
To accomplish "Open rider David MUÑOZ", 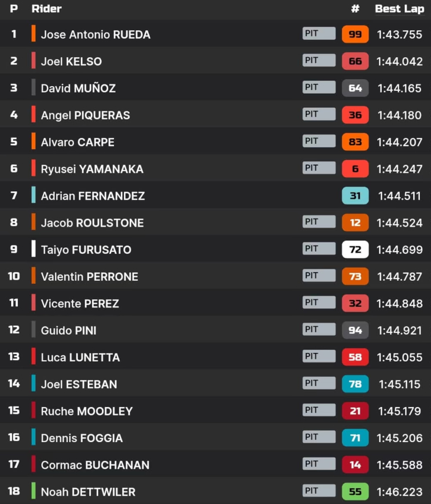I will coord(78,88).
